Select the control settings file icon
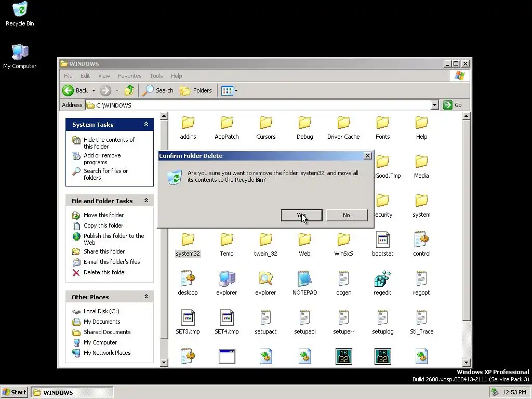 click(x=421, y=240)
